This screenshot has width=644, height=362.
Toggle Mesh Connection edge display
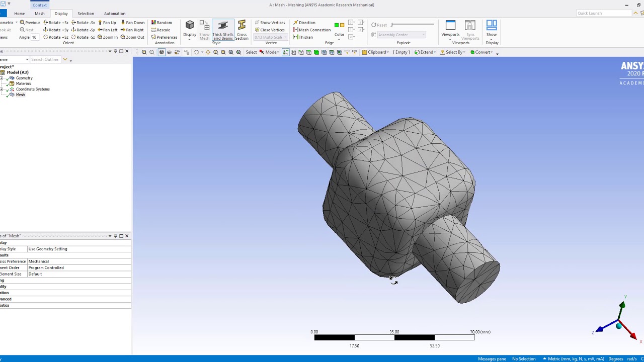click(312, 30)
